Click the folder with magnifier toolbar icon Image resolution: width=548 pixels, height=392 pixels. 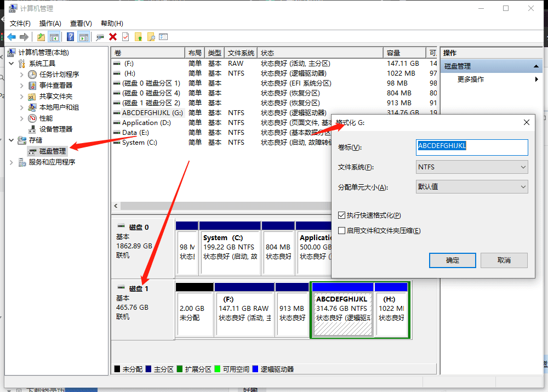tap(151, 37)
